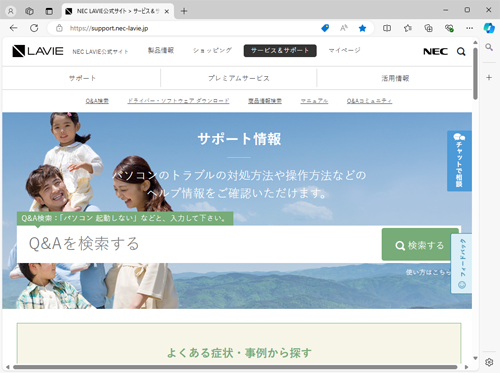The image size is (500, 373).
Task: Click the scroll up arrow
Action: coord(475,42)
